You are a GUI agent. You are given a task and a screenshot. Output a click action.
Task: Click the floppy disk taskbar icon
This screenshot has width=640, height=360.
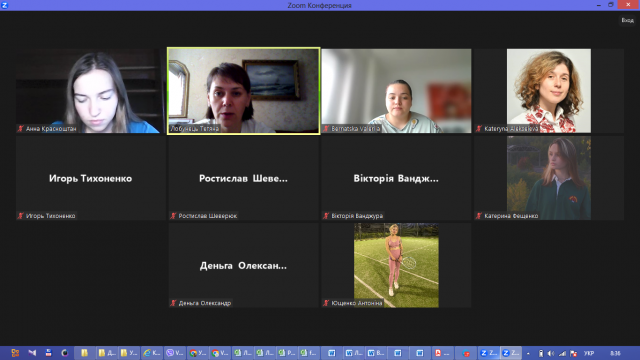tap(48, 353)
